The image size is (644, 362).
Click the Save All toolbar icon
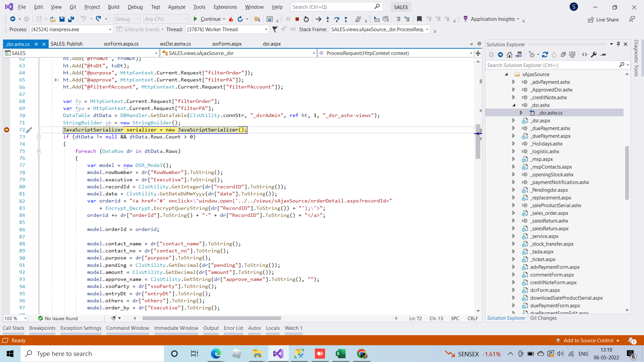[x=71, y=19]
